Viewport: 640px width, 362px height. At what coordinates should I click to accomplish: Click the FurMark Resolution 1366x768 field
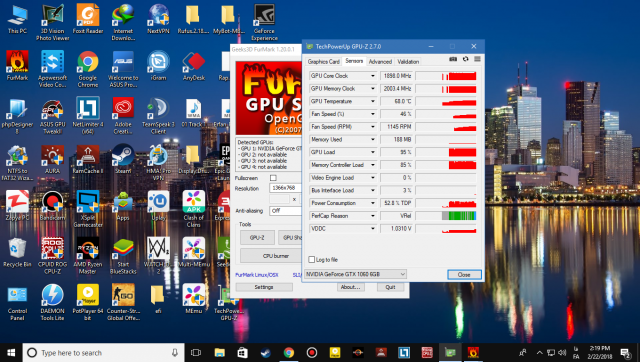(x=286, y=188)
